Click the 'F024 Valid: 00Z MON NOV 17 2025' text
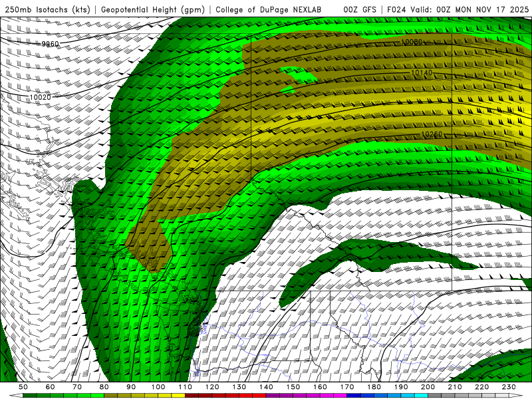 click(x=458, y=10)
